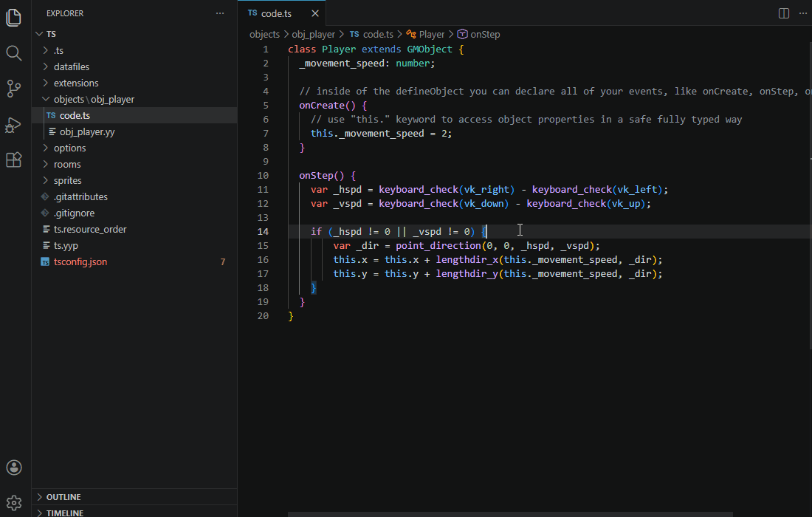Screen dimensions: 812x517
Task: Click the obj_player breadcrumb segment
Action: (x=313, y=34)
